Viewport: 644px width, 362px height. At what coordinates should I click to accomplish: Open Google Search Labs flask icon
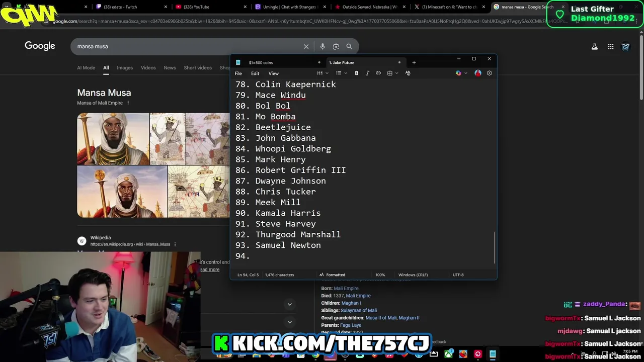pos(594,47)
